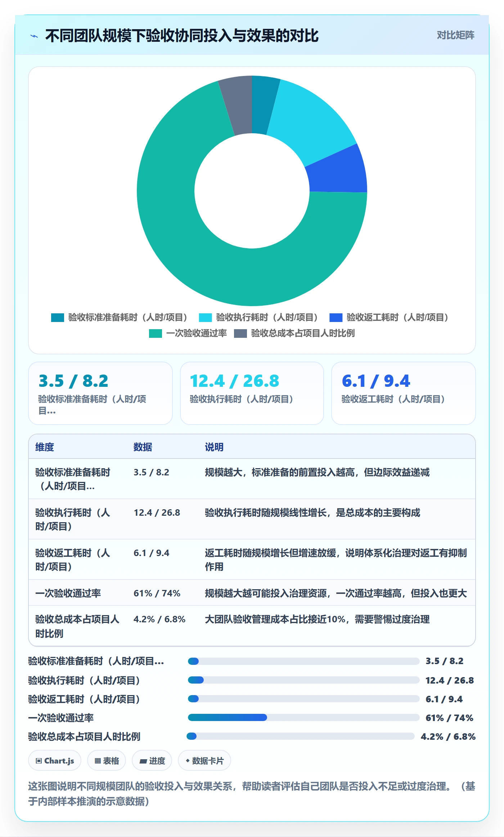Select the footer caption starting 这张图说明
This screenshot has width=504, height=837.
252,793
